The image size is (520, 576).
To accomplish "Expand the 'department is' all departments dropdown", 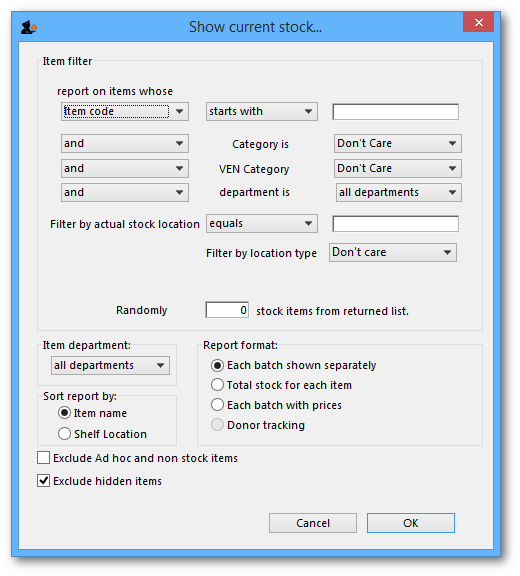I will [x=399, y=192].
